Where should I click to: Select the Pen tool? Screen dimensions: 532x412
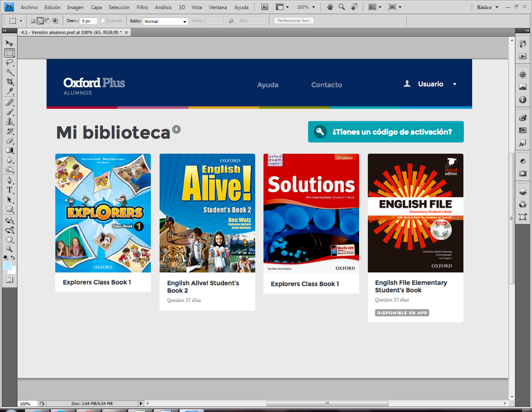point(10,180)
